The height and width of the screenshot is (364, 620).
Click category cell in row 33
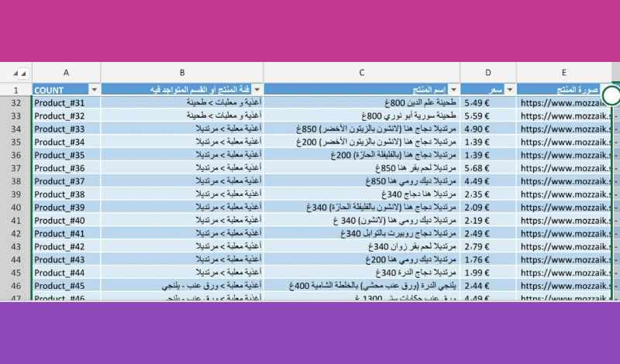coord(182,116)
